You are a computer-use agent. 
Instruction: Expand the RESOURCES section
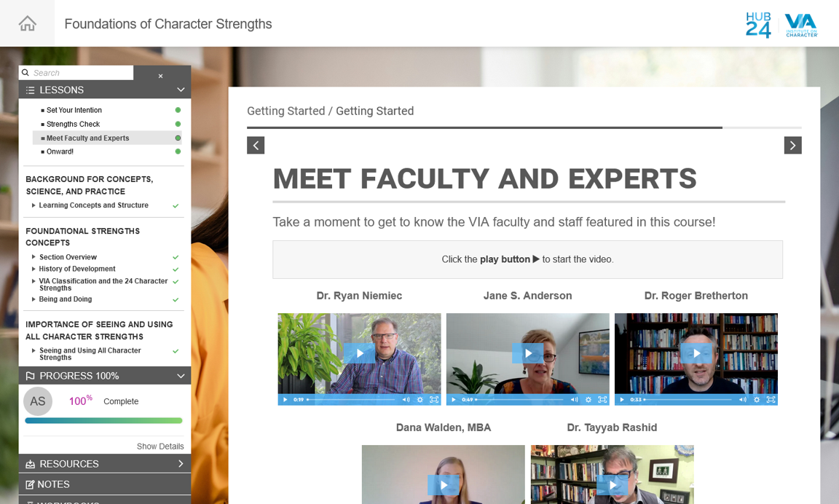coord(181,464)
